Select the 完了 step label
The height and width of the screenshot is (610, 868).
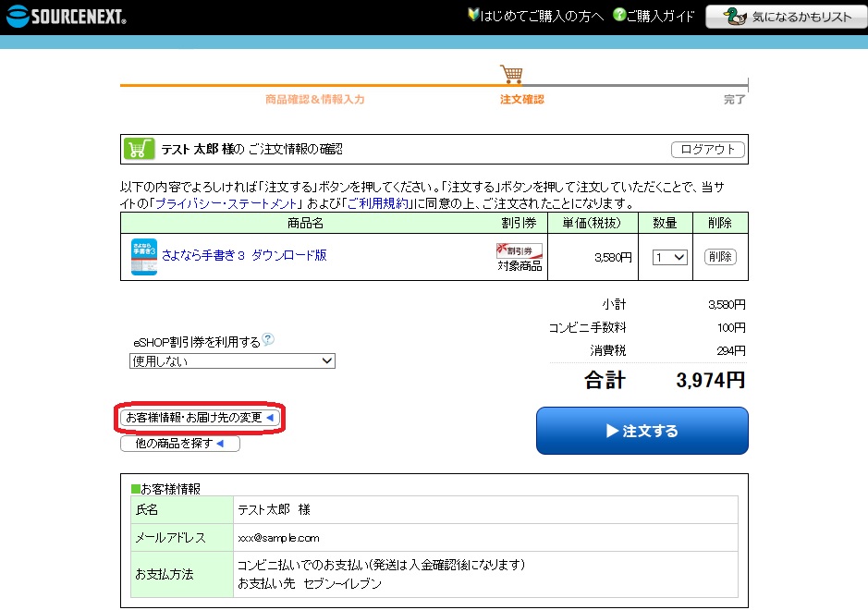735,99
